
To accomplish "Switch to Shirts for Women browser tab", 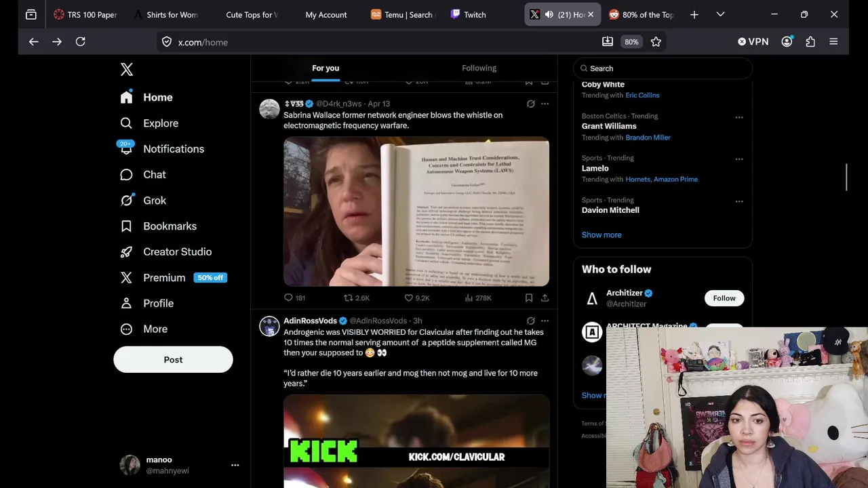I will (x=165, y=14).
